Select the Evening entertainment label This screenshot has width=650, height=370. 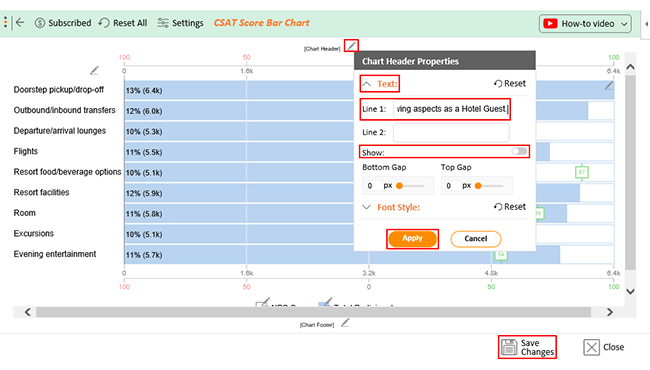[x=55, y=254]
